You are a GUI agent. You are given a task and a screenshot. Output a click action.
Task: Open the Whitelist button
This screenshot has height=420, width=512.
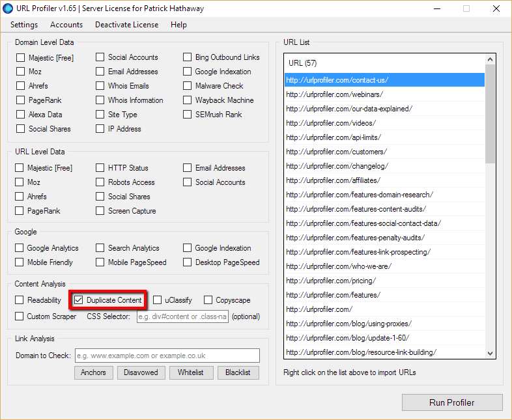(x=191, y=372)
